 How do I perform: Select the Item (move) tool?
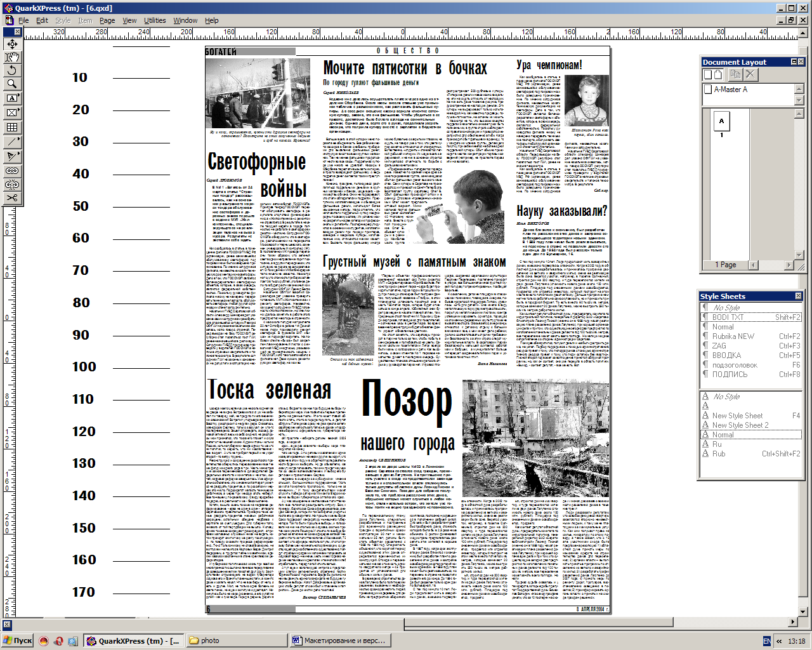pyautogui.click(x=12, y=44)
